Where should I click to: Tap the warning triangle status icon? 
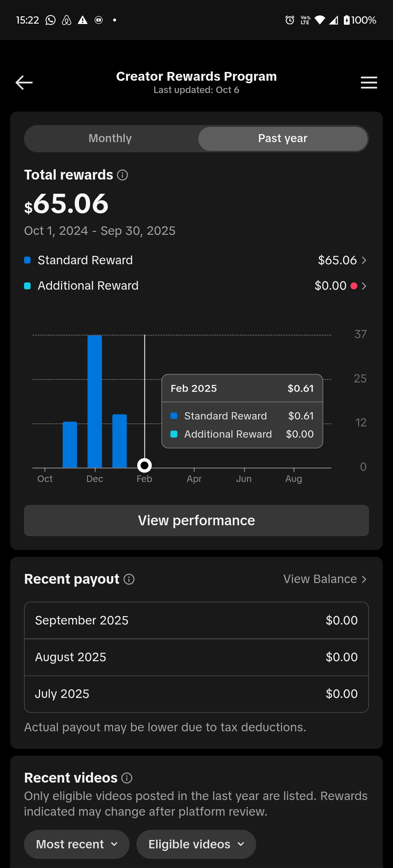click(x=83, y=20)
